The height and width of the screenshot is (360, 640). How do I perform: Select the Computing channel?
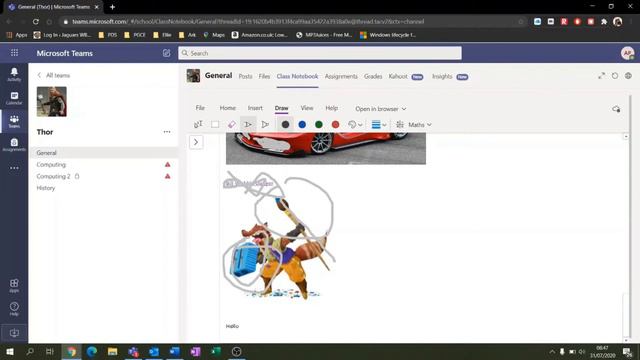pos(104,164)
